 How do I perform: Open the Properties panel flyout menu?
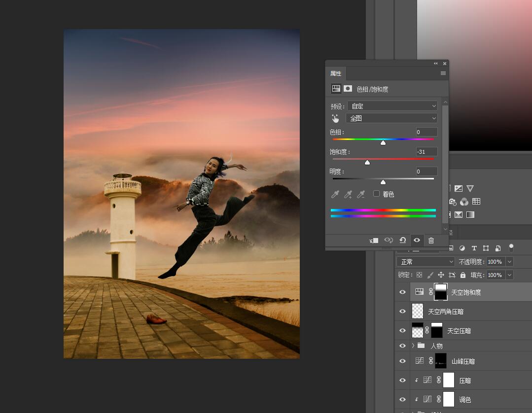point(443,73)
